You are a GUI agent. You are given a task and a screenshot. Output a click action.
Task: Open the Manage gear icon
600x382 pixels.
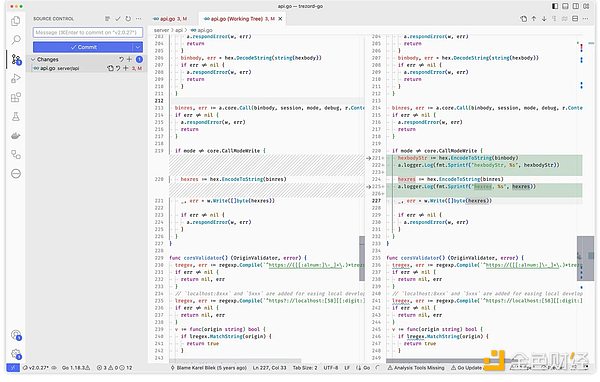pos(16,353)
